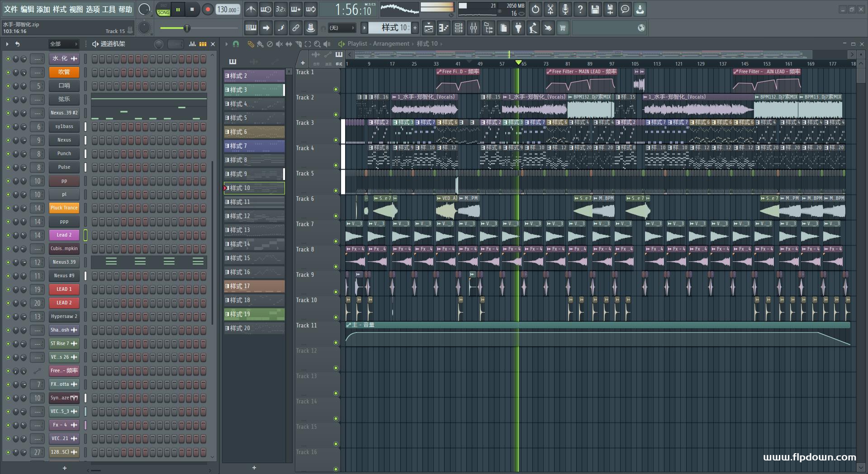Open the playlist options arrow menu

point(227,44)
